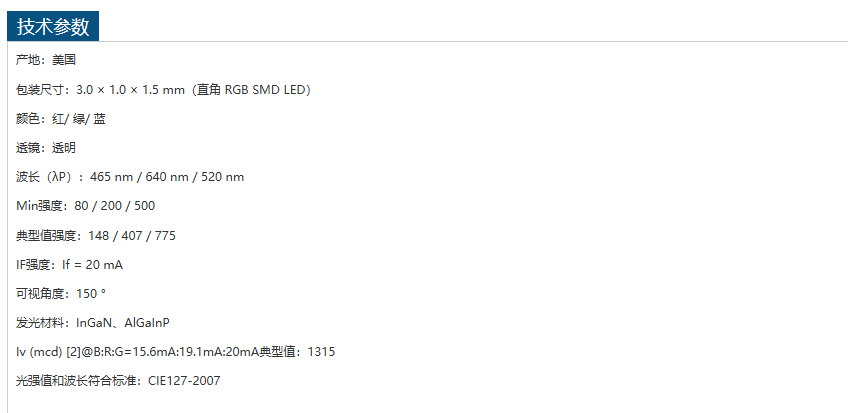
Task: Click the Min强度 label
Action: [x=42, y=206]
